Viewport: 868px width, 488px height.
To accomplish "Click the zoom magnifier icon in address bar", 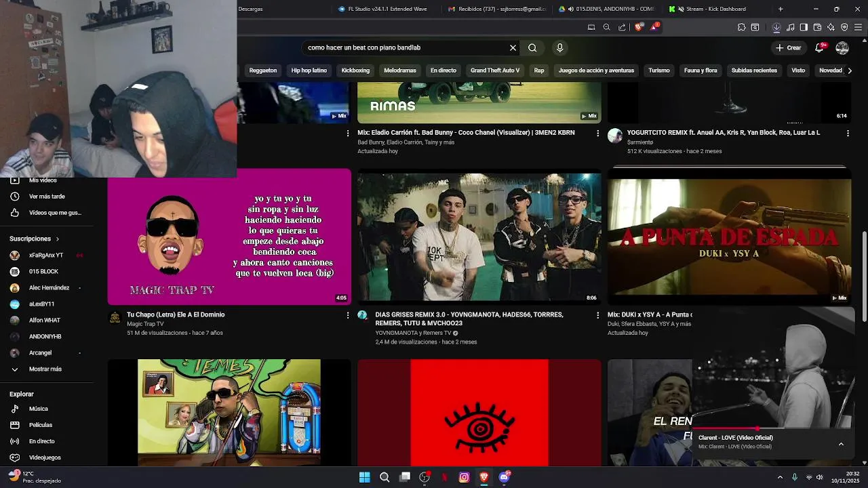I will tap(606, 27).
